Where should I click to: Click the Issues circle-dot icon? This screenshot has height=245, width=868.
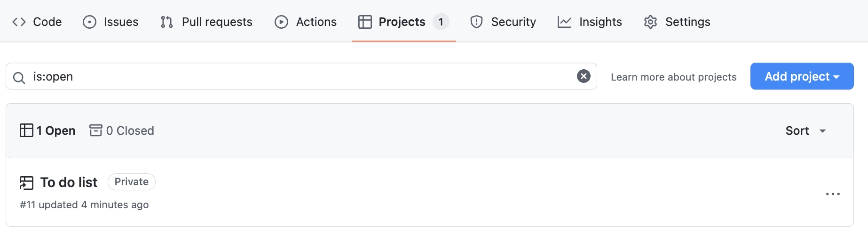point(89,22)
